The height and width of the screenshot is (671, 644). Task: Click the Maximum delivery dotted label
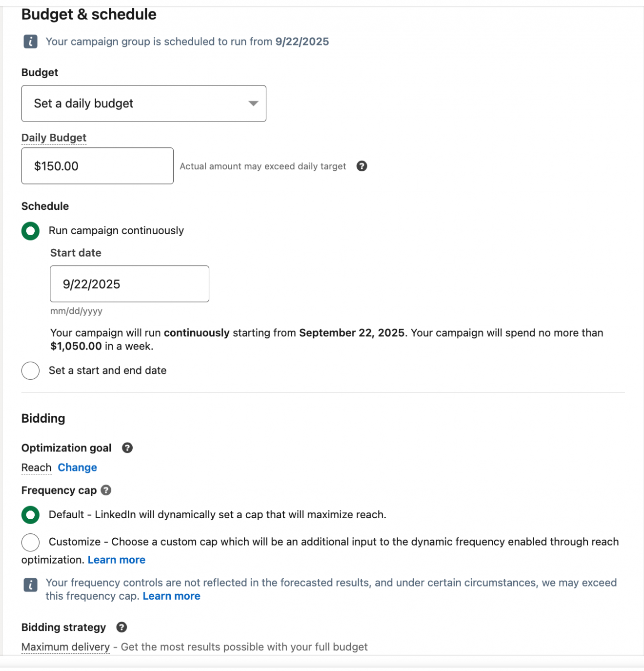(65, 647)
